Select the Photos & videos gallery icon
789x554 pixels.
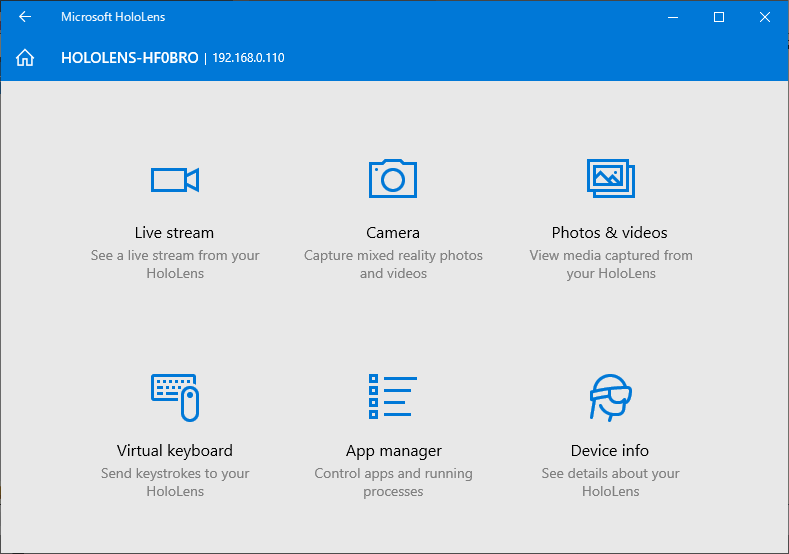[x=610, y=178]
